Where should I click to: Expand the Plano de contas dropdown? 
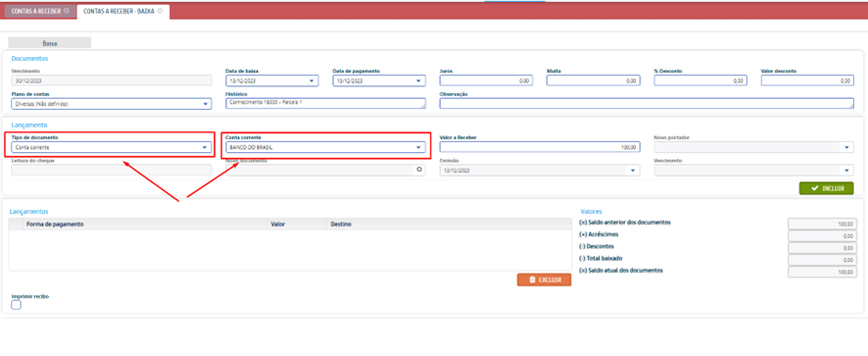point(206,104)
